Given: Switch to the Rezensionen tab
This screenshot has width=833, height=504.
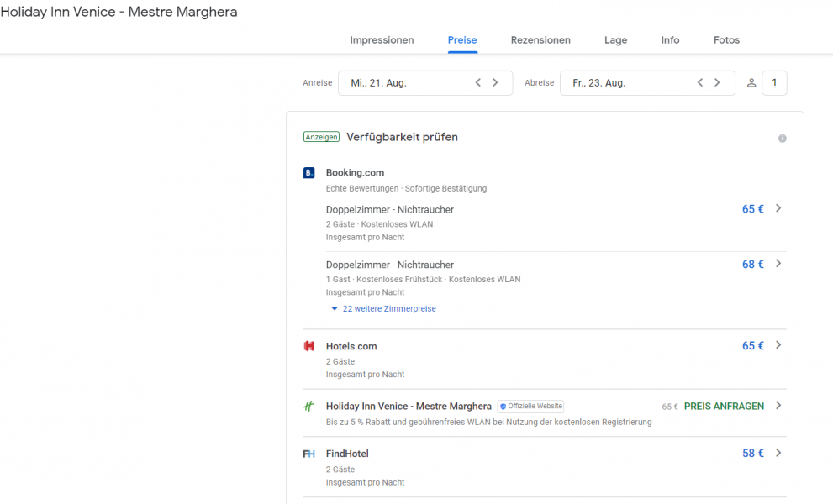Looking at the screenshot, I should (540, 40).
